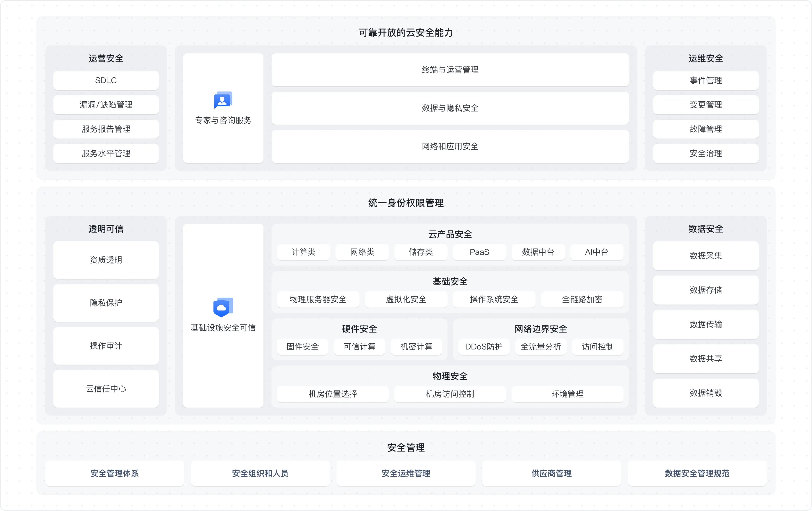Select 数据销毁 card
The image size is (812, 511).
point(706,393)
